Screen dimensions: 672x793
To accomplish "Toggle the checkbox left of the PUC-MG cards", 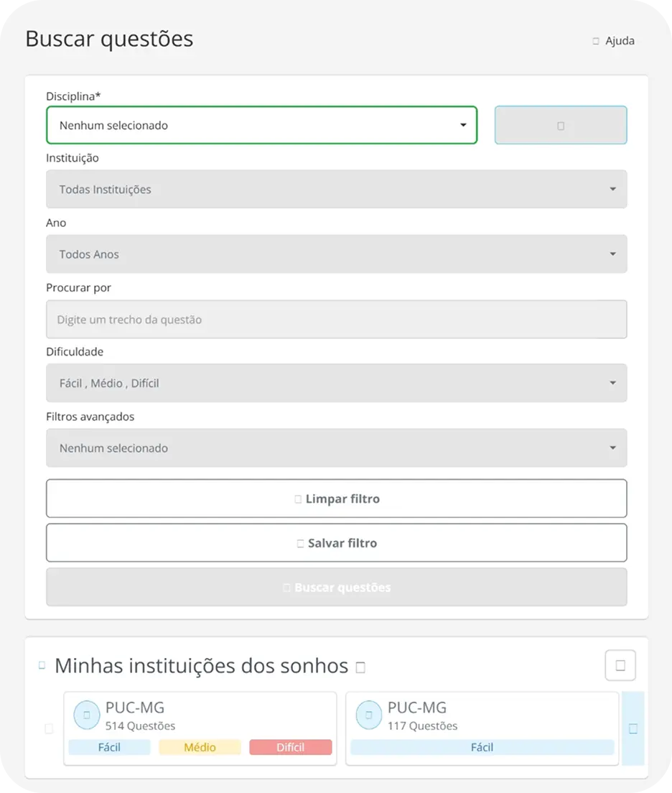I will tap(49, 728).
